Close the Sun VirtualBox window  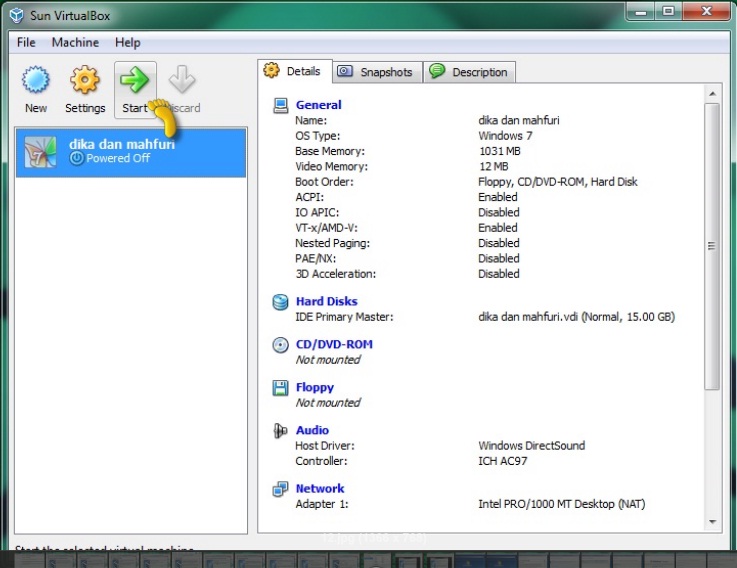tap(706, 11)
